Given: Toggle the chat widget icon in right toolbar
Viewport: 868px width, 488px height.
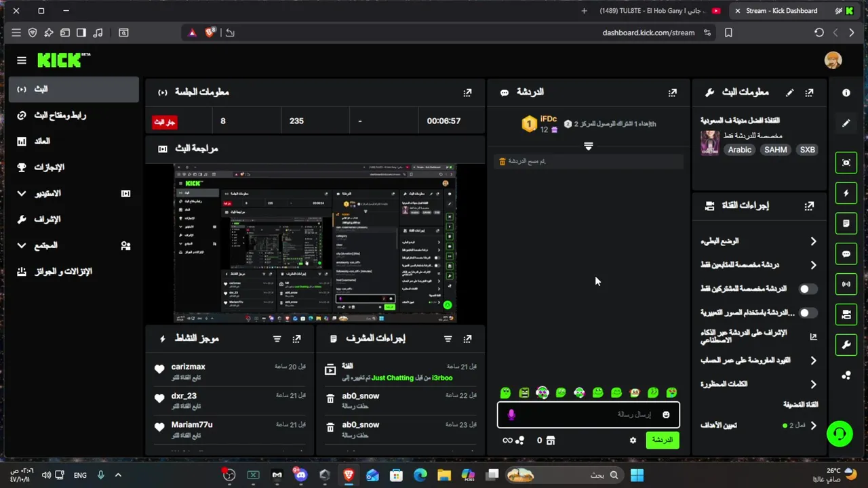Looking at the screenshot, I should click(x=846, y=254).
